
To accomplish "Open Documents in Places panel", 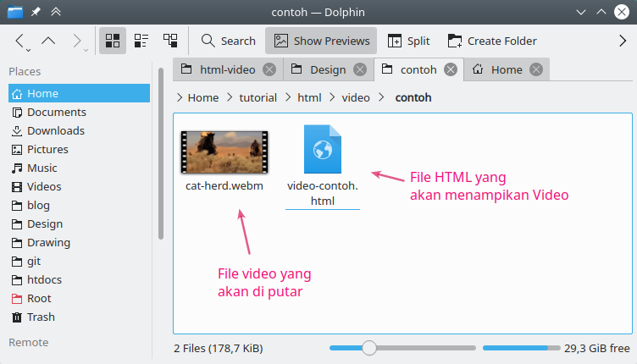I will 80,112.
